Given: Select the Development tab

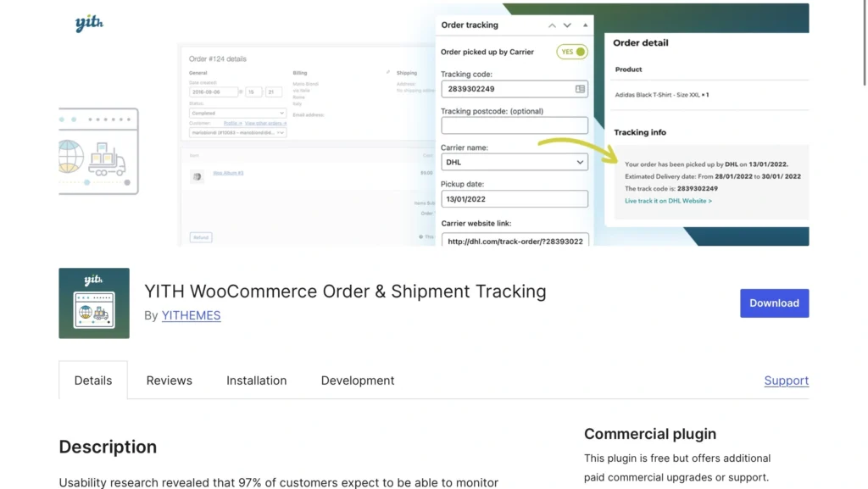Looking at the screenshot, I should [357, 381].
